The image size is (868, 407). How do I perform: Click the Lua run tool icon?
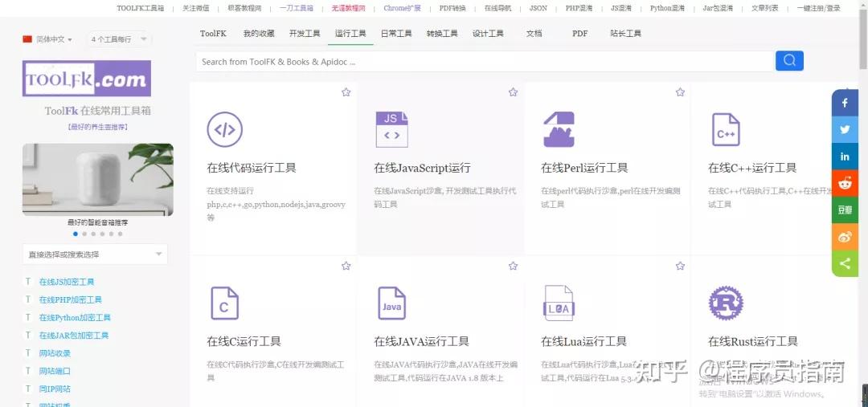tap(559, 303)
